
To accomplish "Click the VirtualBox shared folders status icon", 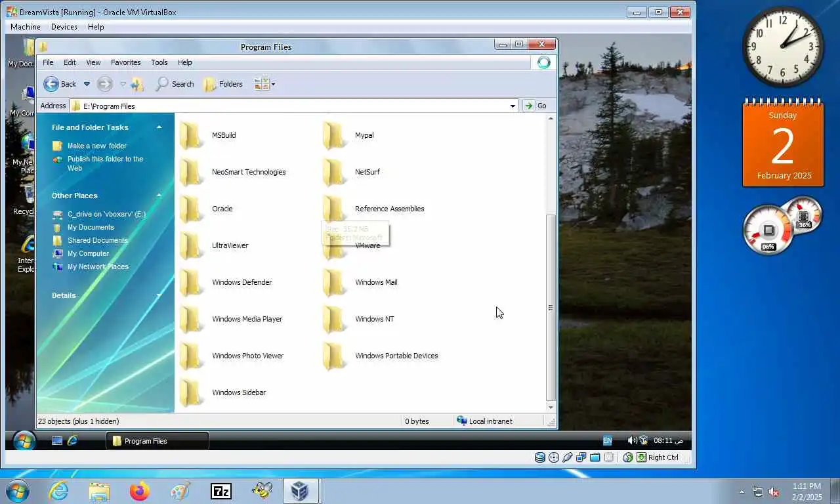I will 595,457.
